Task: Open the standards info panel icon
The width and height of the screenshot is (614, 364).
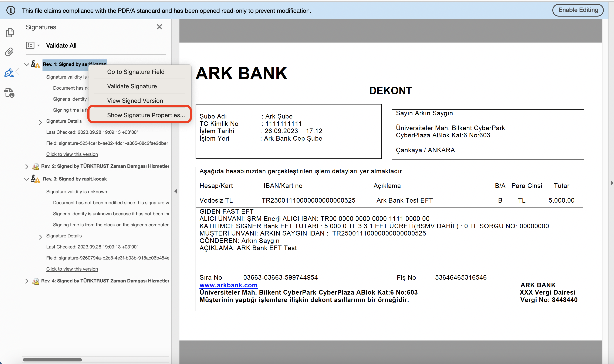Action: tap(9, 93)
